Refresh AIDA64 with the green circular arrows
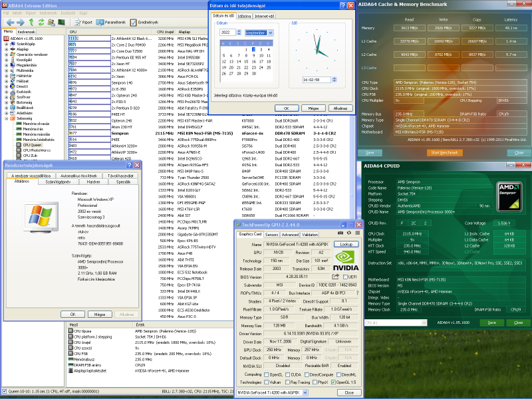This screenshot has width=532, height=399. coord(41,23)
